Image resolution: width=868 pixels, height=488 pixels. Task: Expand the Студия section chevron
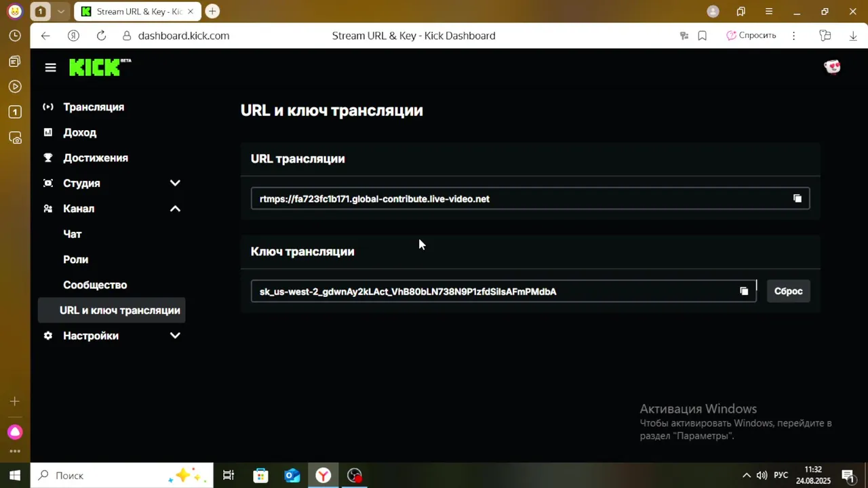tap(175, 183)
